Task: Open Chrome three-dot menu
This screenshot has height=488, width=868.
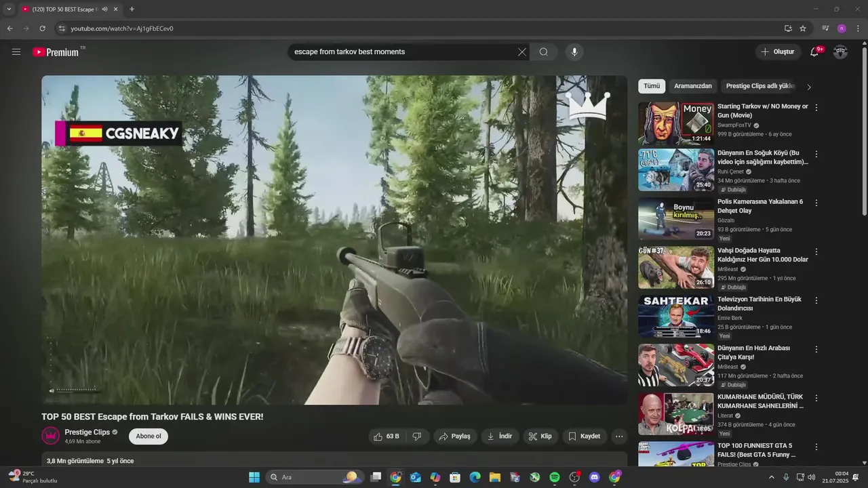Action: [858, 28]
